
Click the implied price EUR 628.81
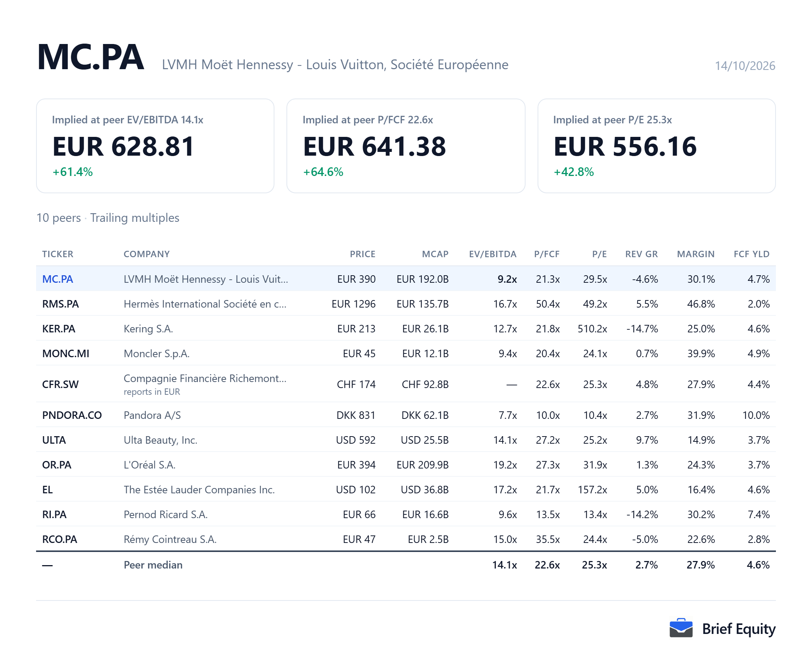(123, 146)
